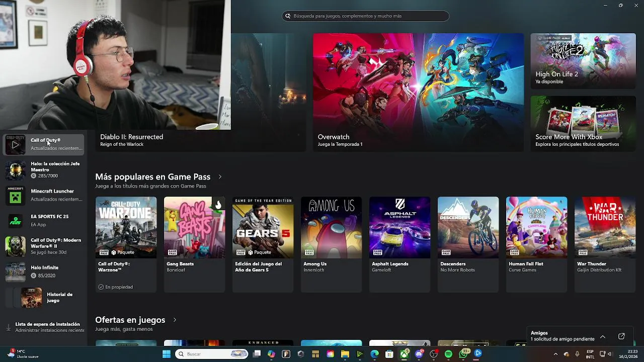Viewport: 644px width, 362px height.
Task: Open the Overwatch featured banner
Action: (418, 93)
